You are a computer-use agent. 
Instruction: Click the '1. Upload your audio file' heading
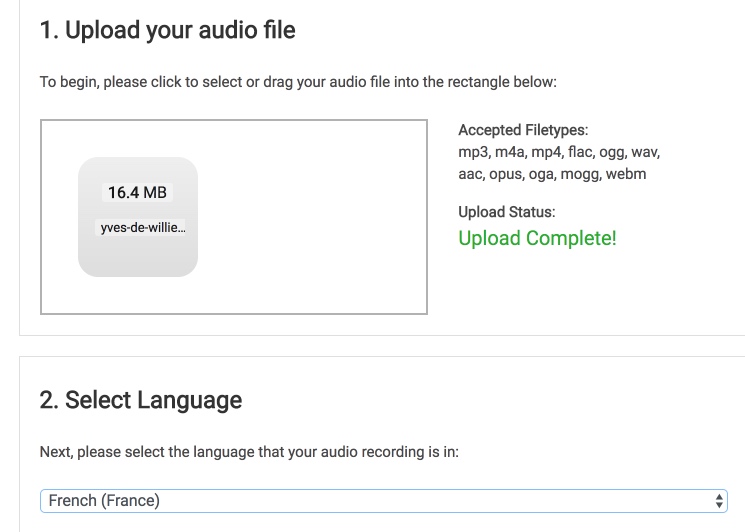click(x=167, y=31)
